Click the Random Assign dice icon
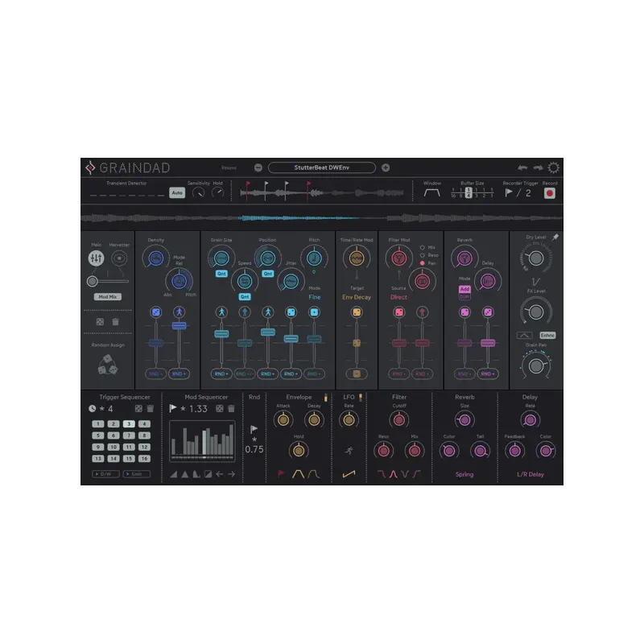The image size is (644, 644). click(108, 365)
